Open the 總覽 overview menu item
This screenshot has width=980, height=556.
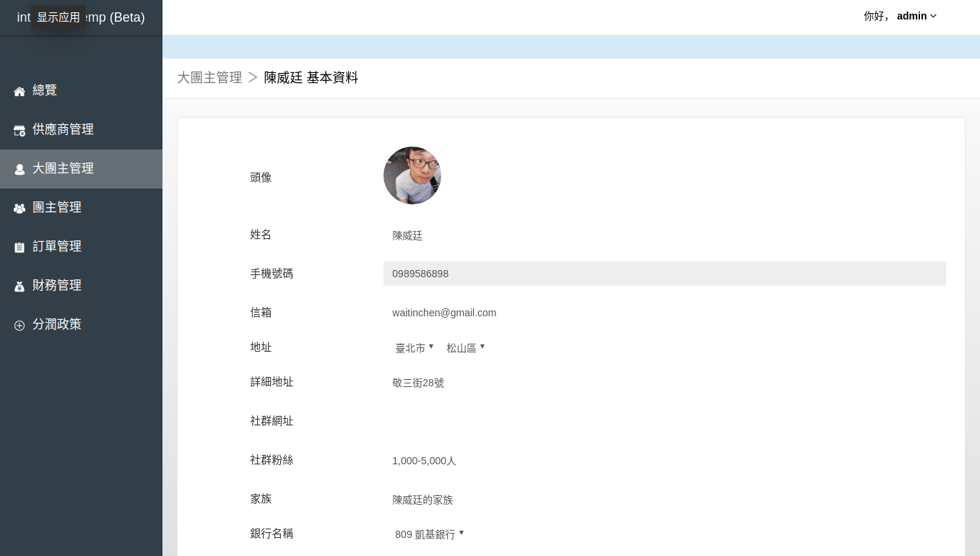[81, 91]
